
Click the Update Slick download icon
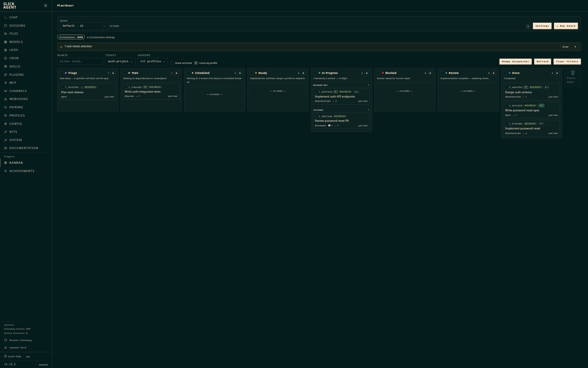pyautogui.click(x=6, y=347)
